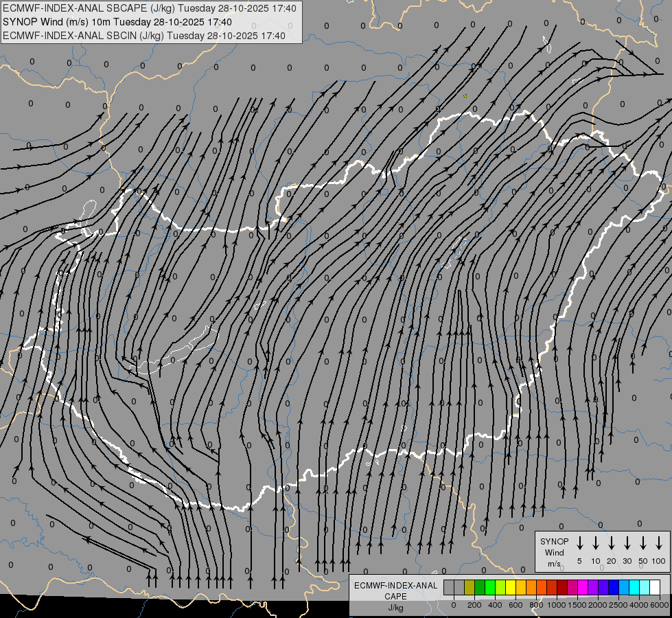Click the wind legend arrow above 5
Image resolution: width=672 pixels, height=618 pixels.
point(579,543)
